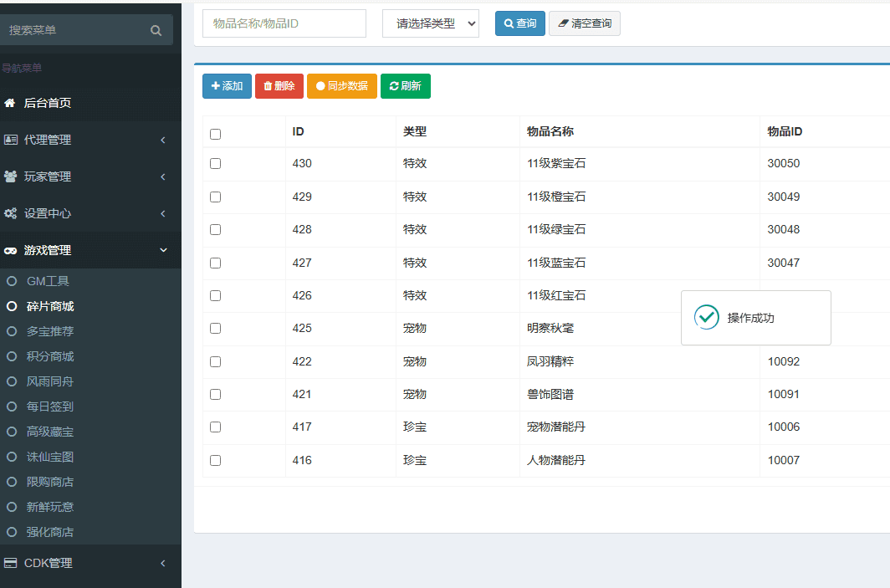Screen dimensions: 890x588
Task: Click the red 删除 delete button
Action: coord(279,86)
